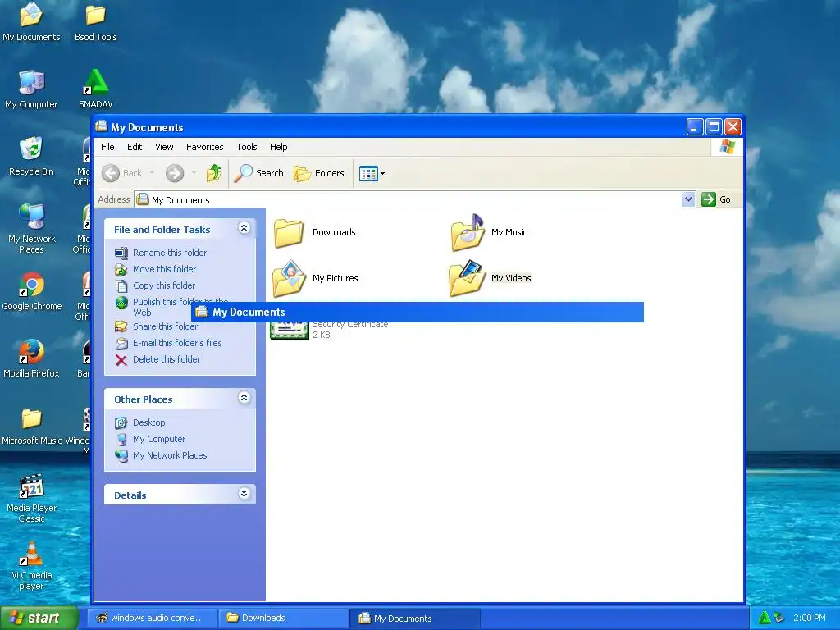Select the Microsoft Music desktop folder

coord(32,426)
